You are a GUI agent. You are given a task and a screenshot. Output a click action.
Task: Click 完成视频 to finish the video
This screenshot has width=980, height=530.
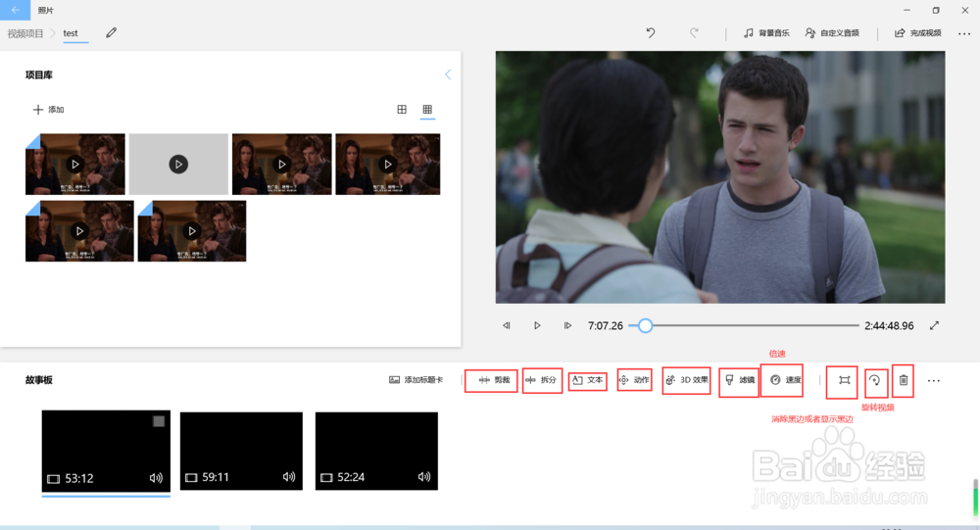pos(918,33)
